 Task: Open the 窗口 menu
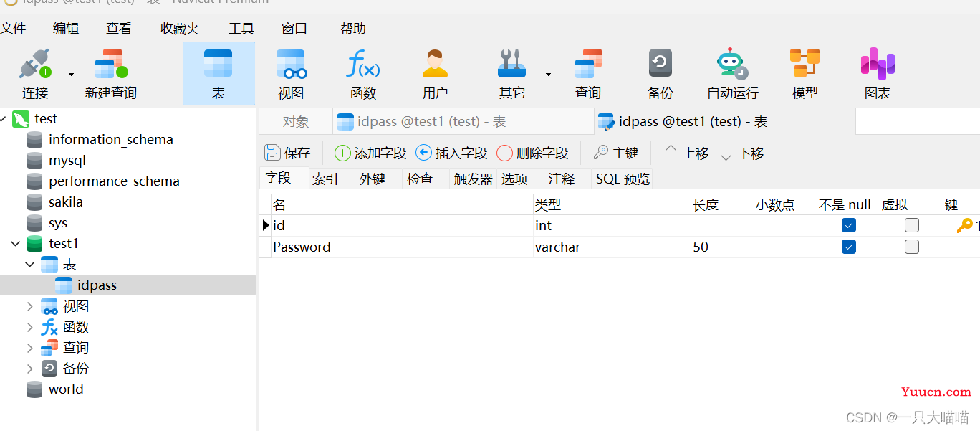[294, 28]
